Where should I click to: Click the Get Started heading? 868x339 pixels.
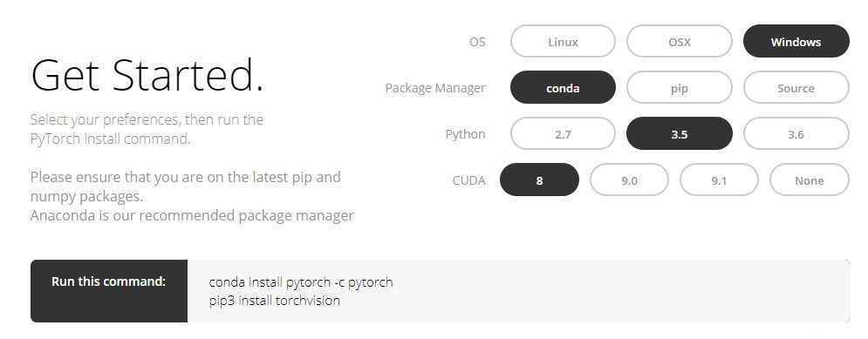coord(147,75)
